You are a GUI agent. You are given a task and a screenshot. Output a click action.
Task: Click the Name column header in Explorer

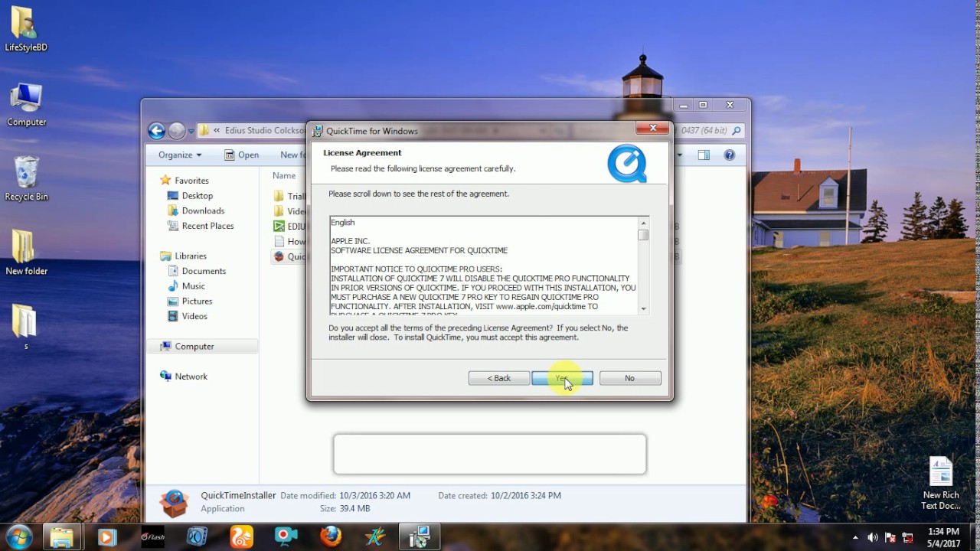pyautogui.click(x=284, y=175)
